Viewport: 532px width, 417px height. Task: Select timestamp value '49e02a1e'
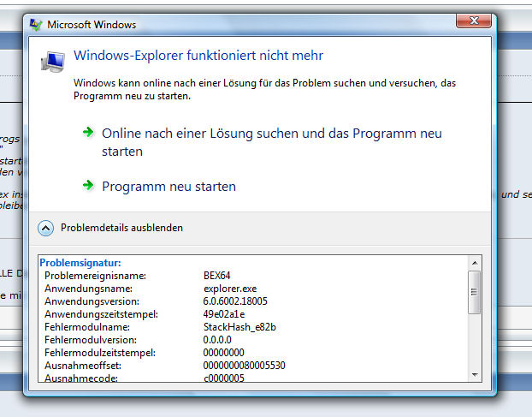pos(224,314)
